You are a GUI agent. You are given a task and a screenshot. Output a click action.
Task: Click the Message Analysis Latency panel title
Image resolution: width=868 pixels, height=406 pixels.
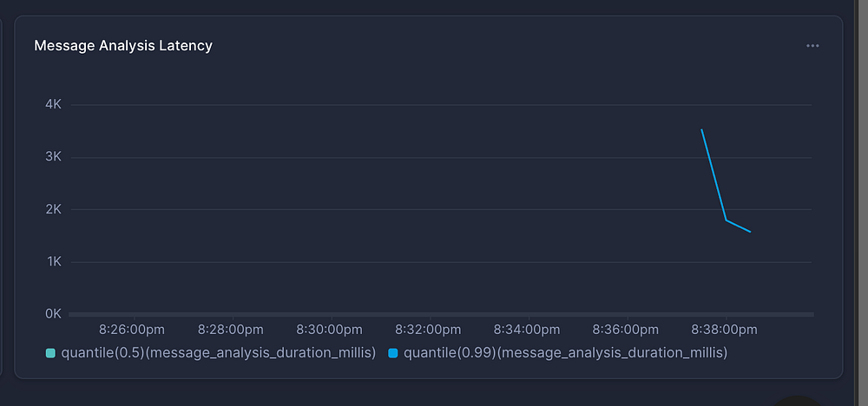[123, 46]
